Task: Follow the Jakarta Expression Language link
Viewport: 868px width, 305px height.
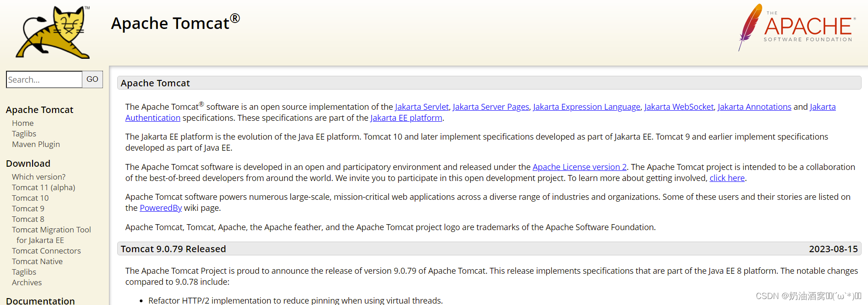Action: [x=587, y=107]
